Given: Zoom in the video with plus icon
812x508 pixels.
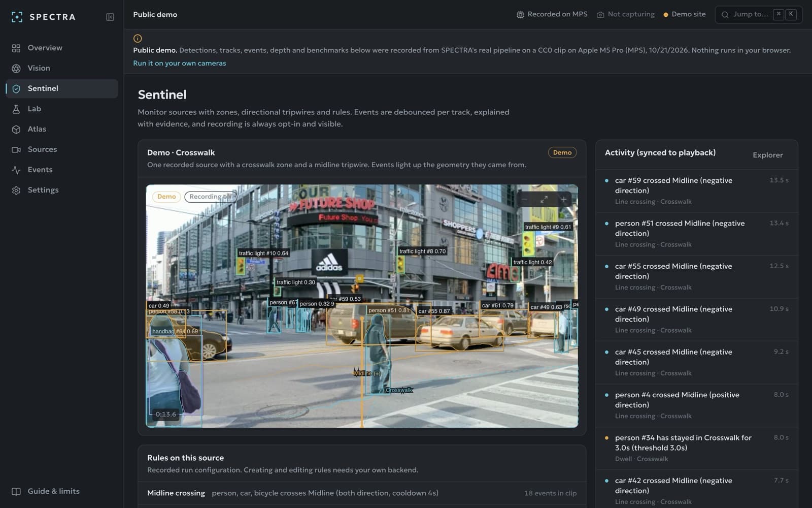Looking at the screenshot, I should (563, 199).
